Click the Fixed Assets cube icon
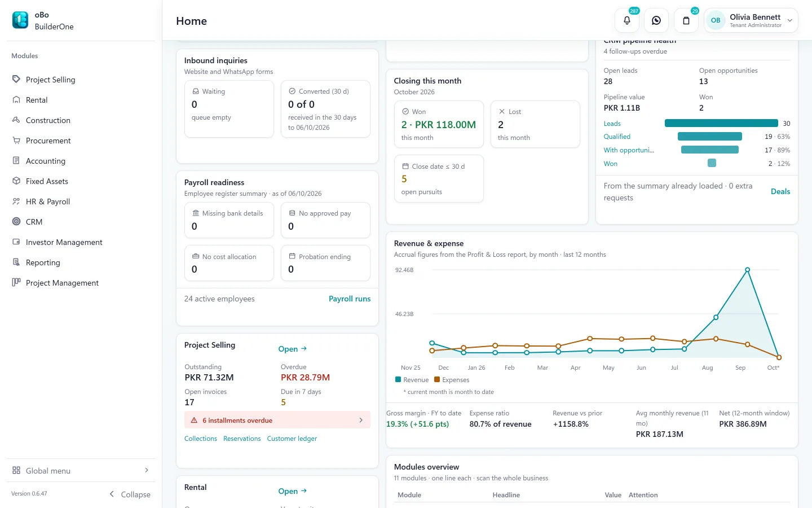This screenshot has width=812, height=508. pos(16,181)
